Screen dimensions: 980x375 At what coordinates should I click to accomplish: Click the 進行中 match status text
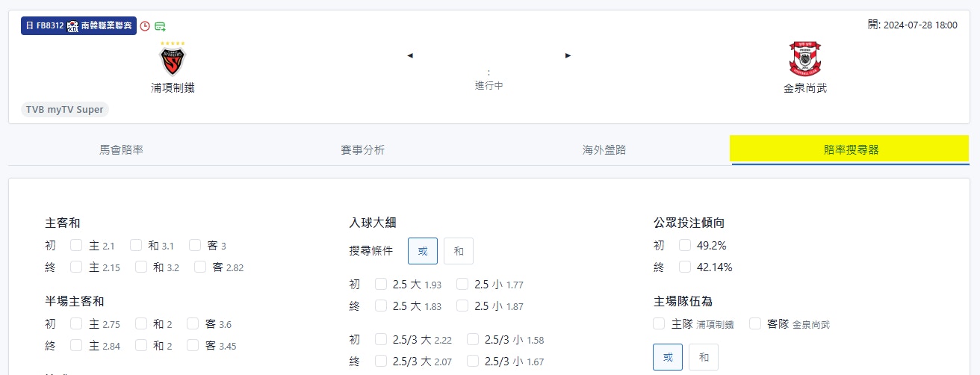(x=489, y=86)
